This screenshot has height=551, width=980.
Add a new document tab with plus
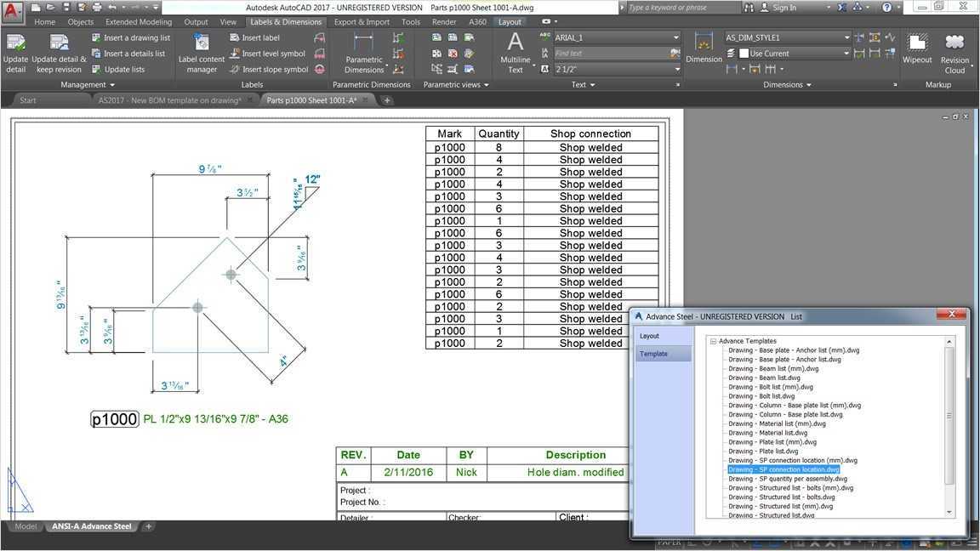[x=387, y=100]
